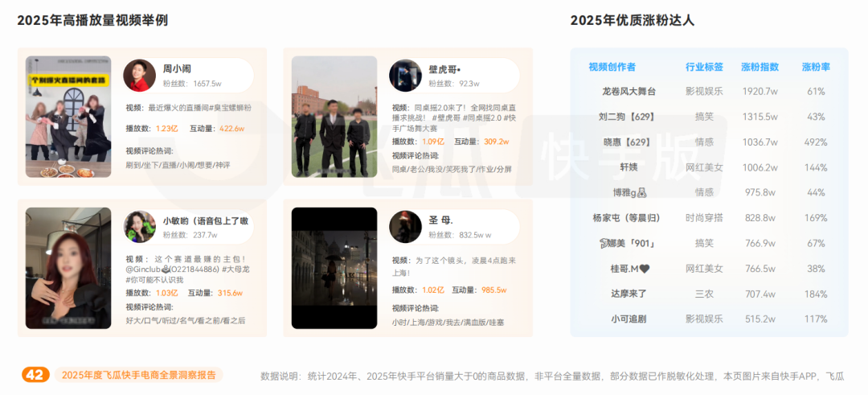868x395 pixels.
Task: Click the 1315.5w growth index value
Action: click(760, 117)
